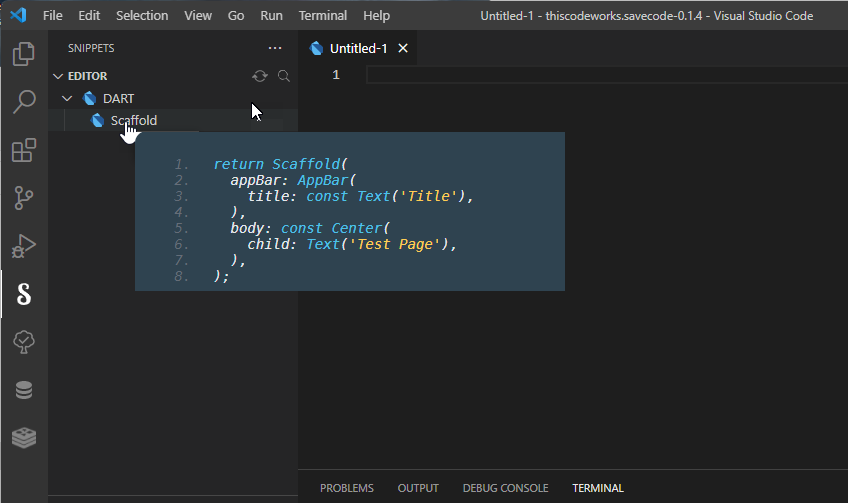Viewport: 848px width, 503px height.
Task: Collapse the EDITOR section
Action: [x=58, y=76]
